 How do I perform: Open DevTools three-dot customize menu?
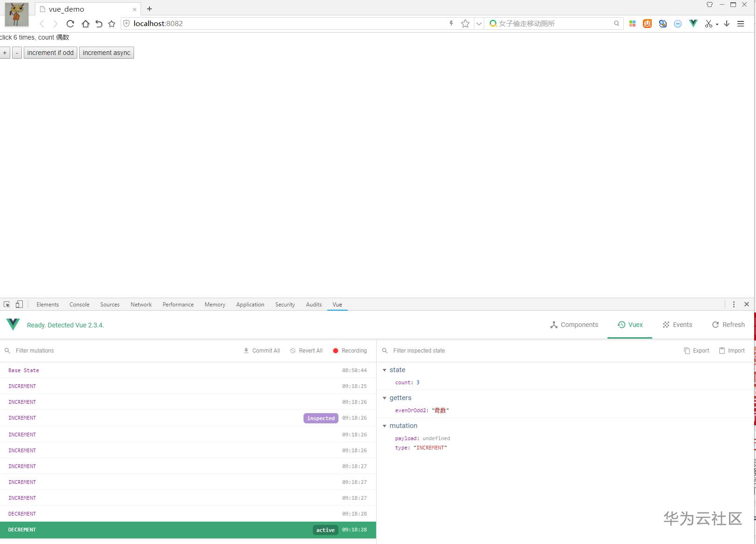734,305
